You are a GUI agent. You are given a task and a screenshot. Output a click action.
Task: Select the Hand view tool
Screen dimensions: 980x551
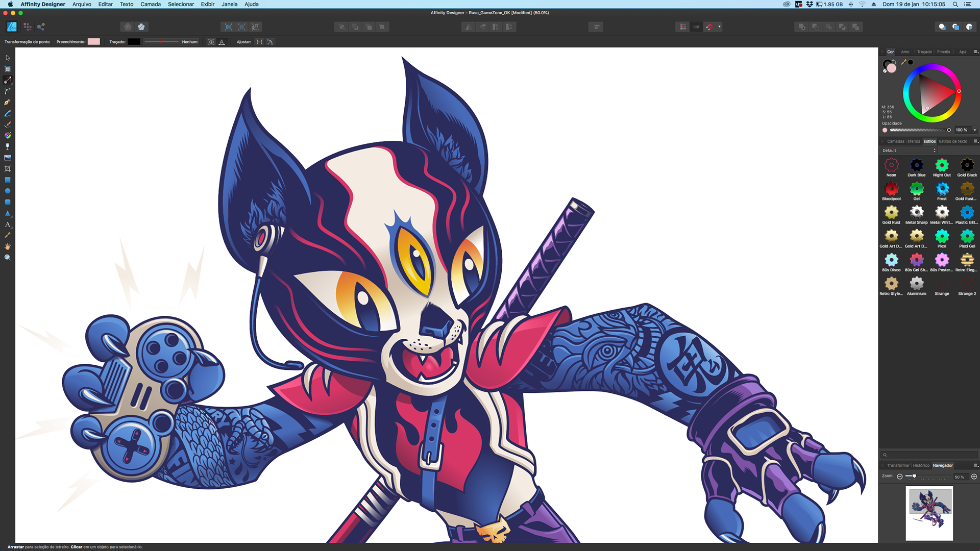tap(7, 246)
